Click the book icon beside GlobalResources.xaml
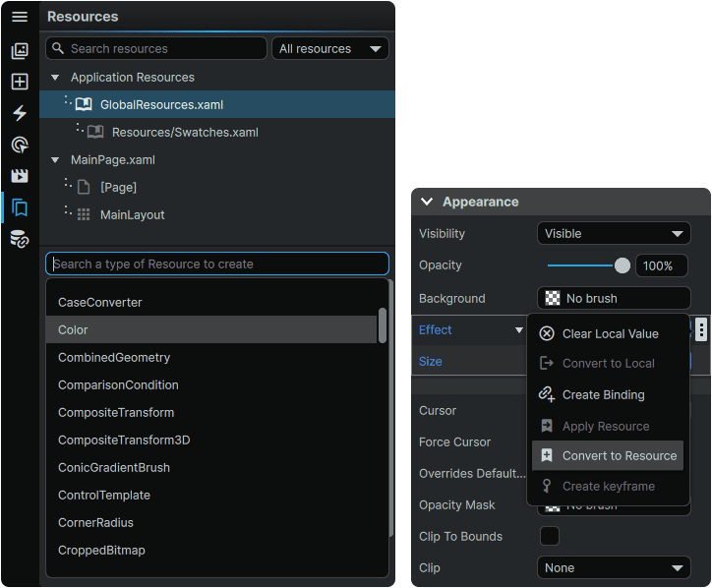 (84, 104)
